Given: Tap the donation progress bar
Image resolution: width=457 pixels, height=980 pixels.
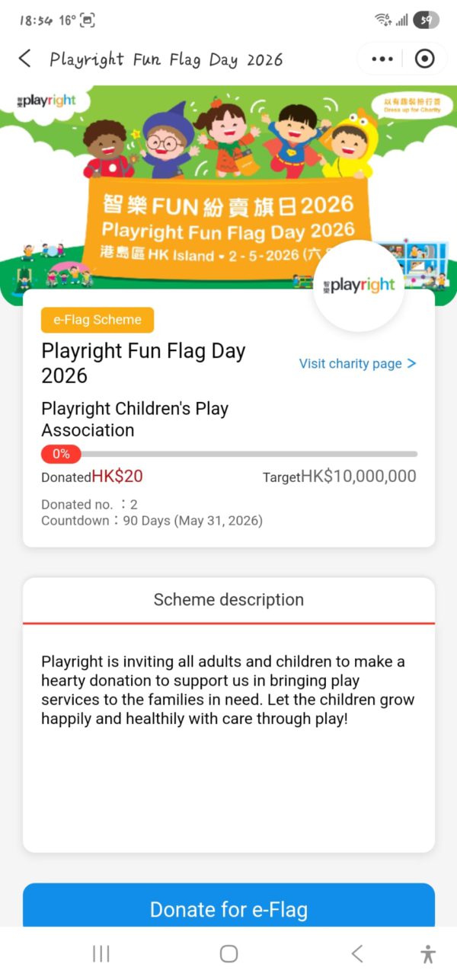Looking at the screenshot, I should click(228, 454).
